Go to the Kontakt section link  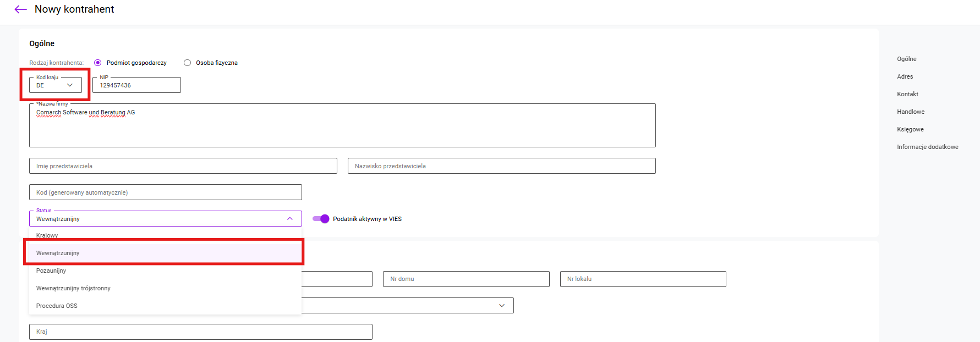click(907, 94)
